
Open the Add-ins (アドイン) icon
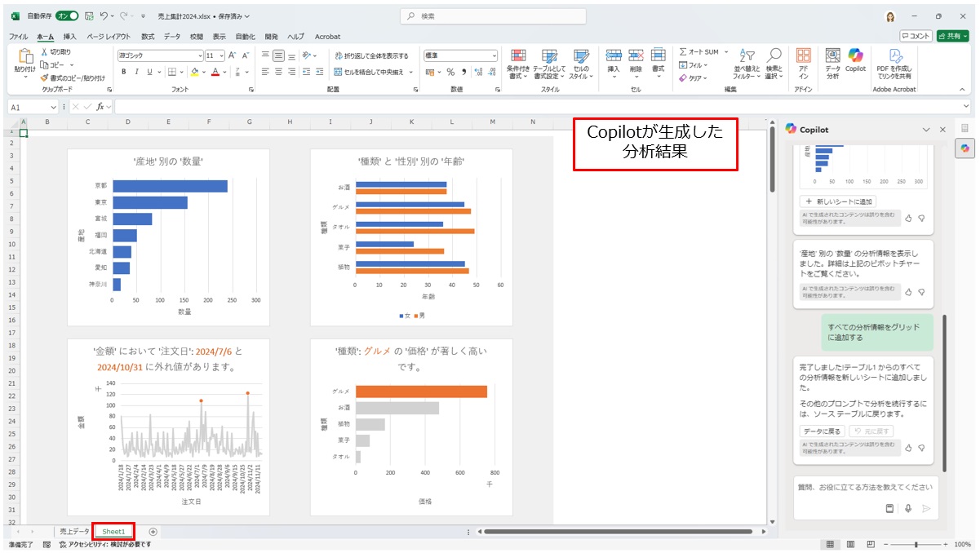(804, 55)
